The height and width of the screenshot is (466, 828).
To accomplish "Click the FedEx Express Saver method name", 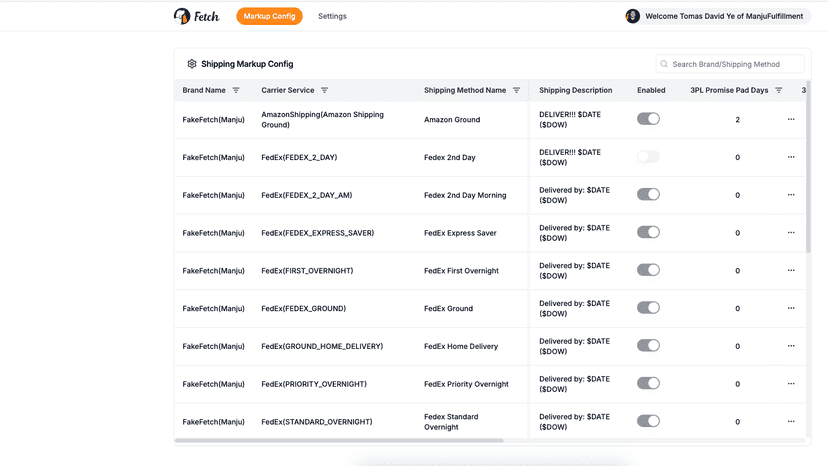I will click(460, 233).
